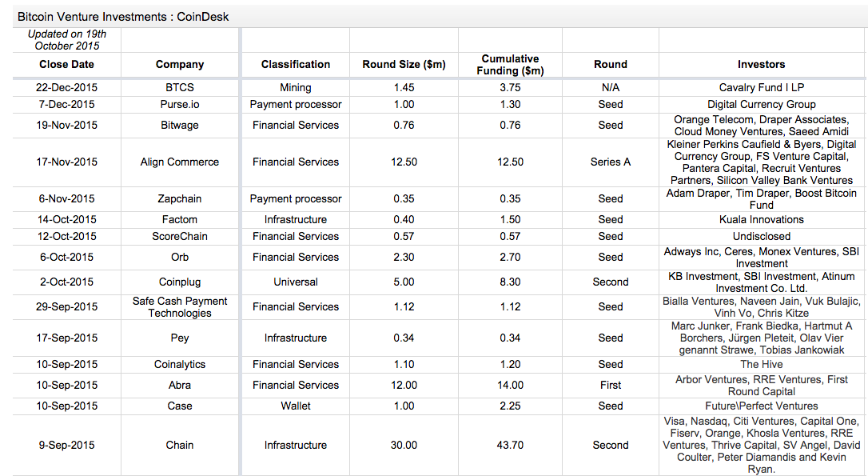The height and width of the screenshot is (476, 868).
Task: Select Coinplug's cumulative funding '8.30'
Action: coord(511,282)
